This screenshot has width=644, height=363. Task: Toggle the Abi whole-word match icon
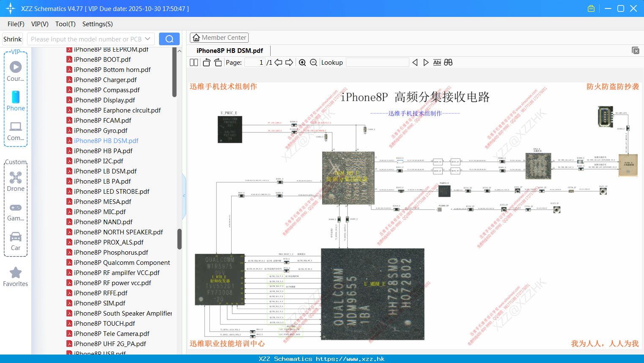point(437,63)
